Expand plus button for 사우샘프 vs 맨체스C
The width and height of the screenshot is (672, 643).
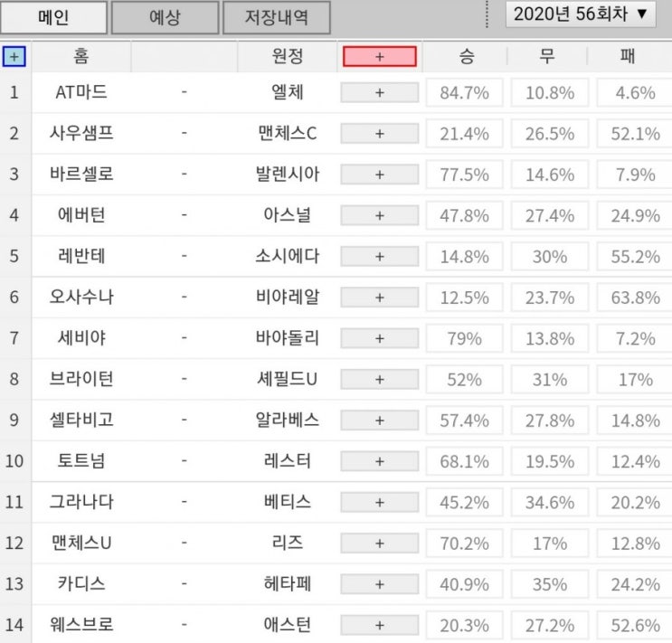[380, 134]
